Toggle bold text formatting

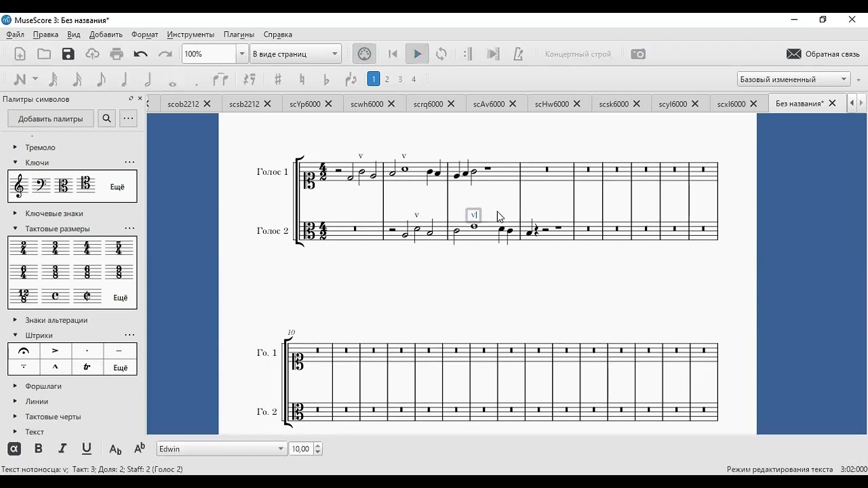(x=38, y=449)
